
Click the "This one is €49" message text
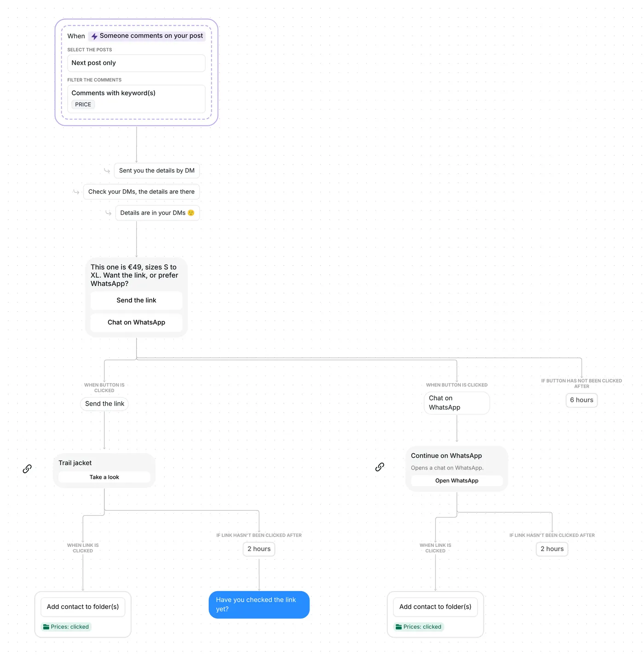(134, 275)
